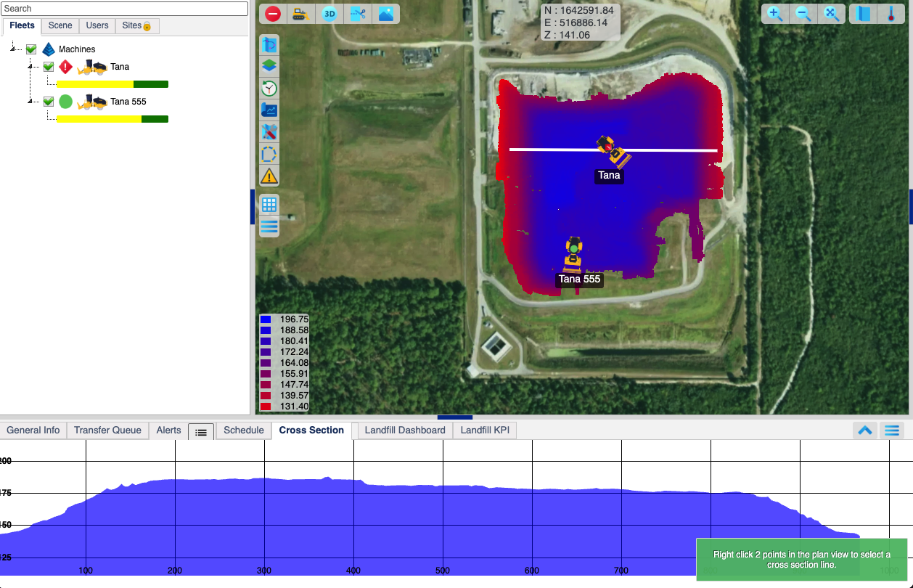
Task: Click the Tana progress bar
Action: point(112,84)
